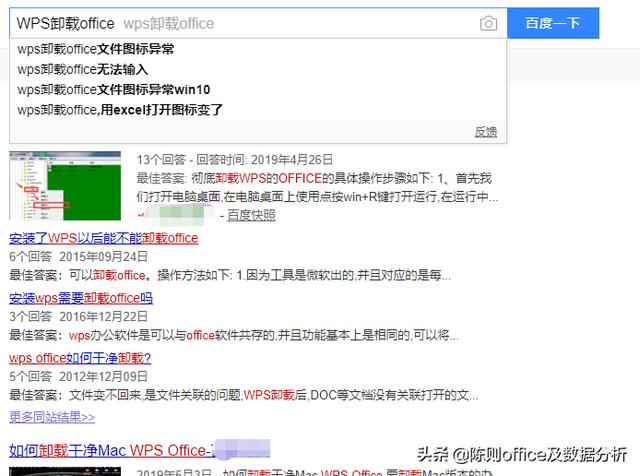Select suggestion wps卸载office,用excel打开图标变了
Viewport: 640px width, 476px height.
(x=120, y=109)
